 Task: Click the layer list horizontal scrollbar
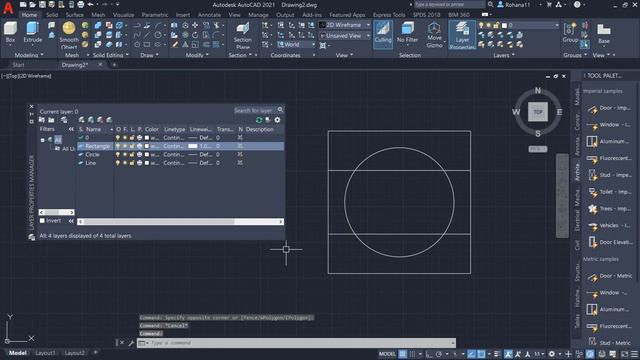[x=180, y=222]
